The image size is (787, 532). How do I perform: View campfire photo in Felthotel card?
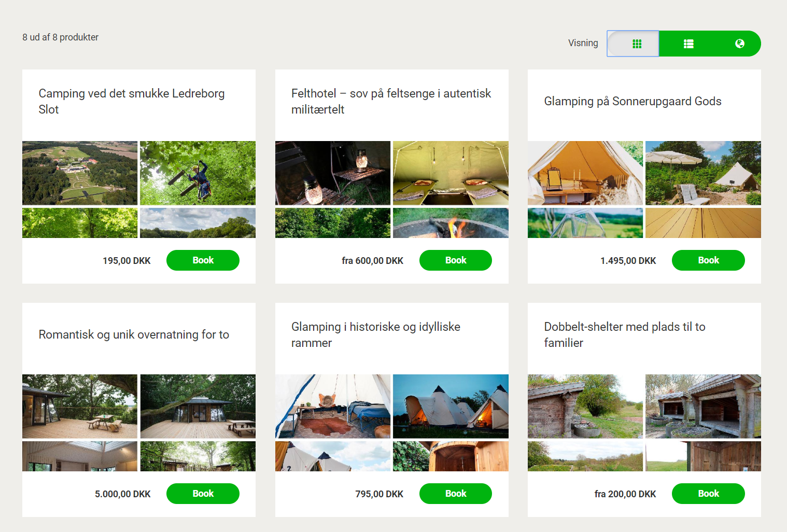(x=451, y=223)
